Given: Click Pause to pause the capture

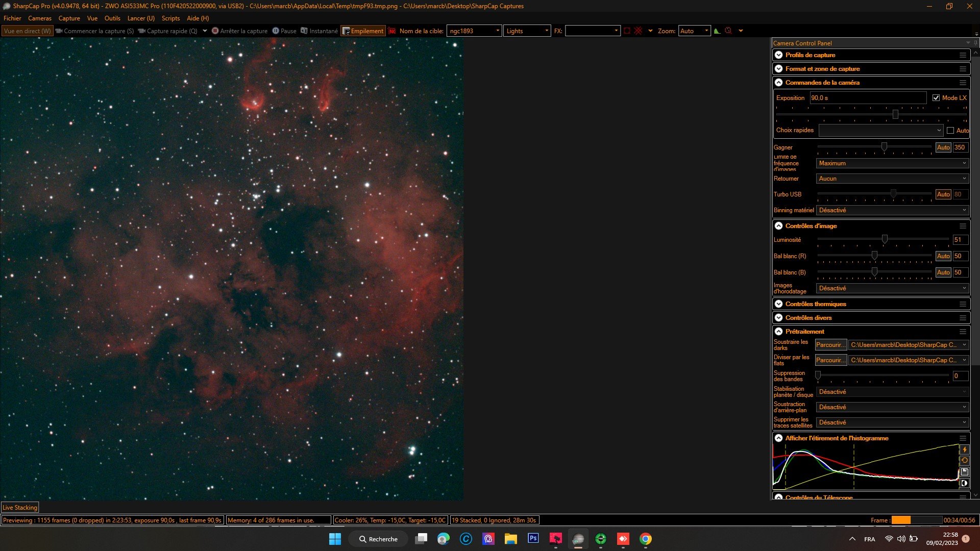Looking at the screenshot, I should [x=284, y=31].
